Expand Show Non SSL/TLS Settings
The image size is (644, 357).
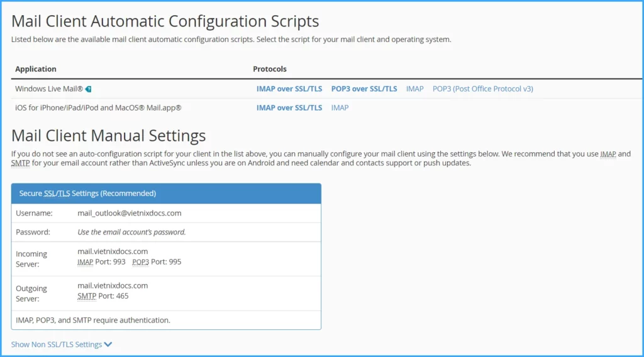(x=57, y=344)
